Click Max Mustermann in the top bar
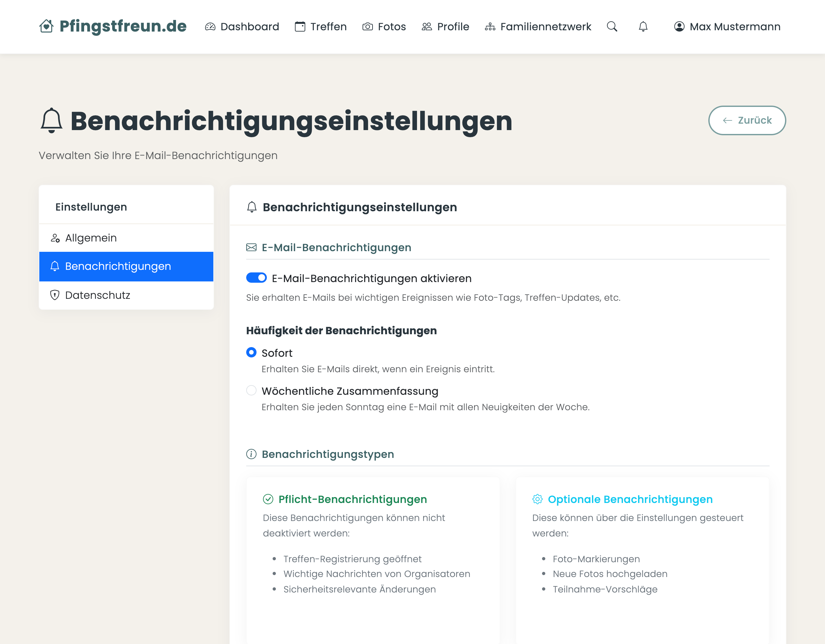 [x=735, y=26]
